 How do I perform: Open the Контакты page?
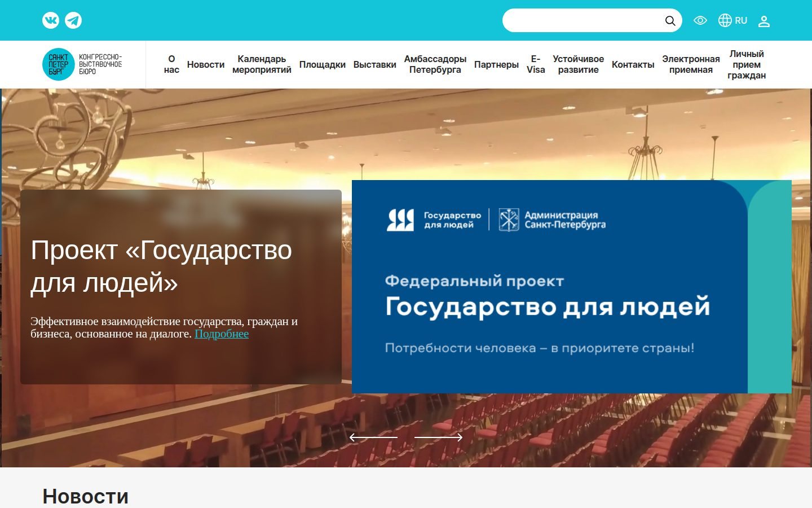pyautogui.click(x=633, y=64)
